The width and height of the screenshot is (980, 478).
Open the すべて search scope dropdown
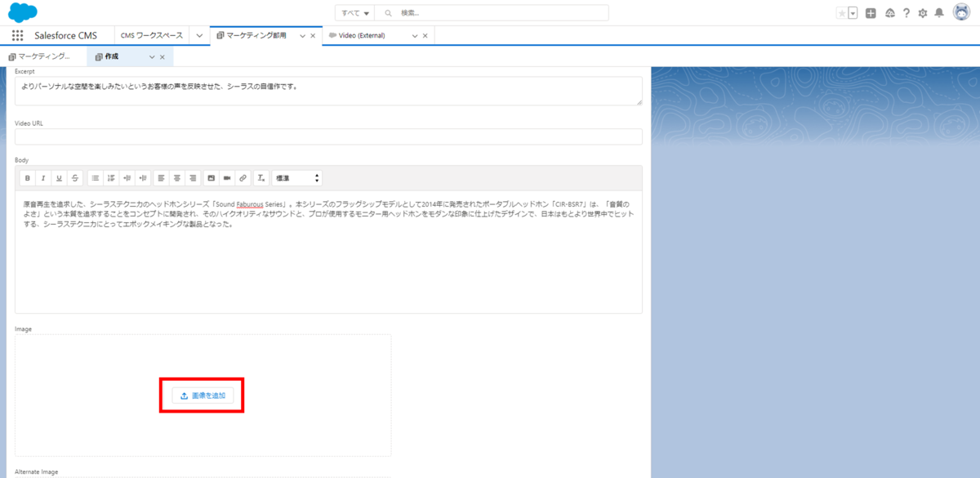coord(354,12)
